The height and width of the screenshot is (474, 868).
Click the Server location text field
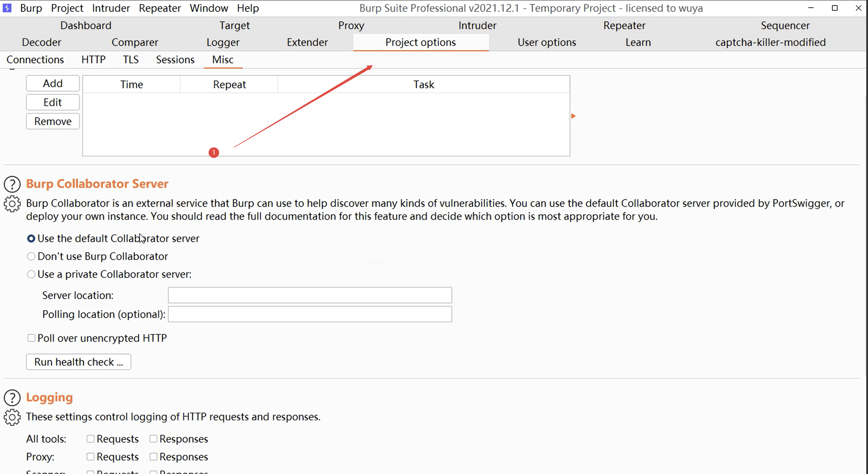click(310, 295)
